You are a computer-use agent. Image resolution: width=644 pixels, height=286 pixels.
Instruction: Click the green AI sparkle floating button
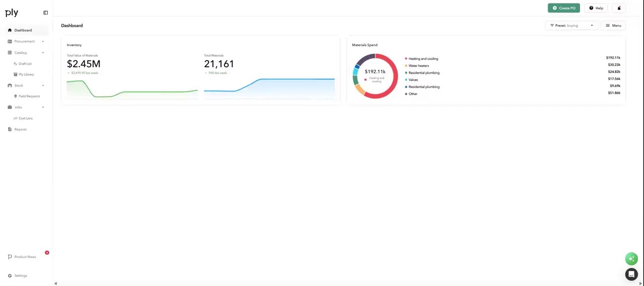click(x=631, y=258)
